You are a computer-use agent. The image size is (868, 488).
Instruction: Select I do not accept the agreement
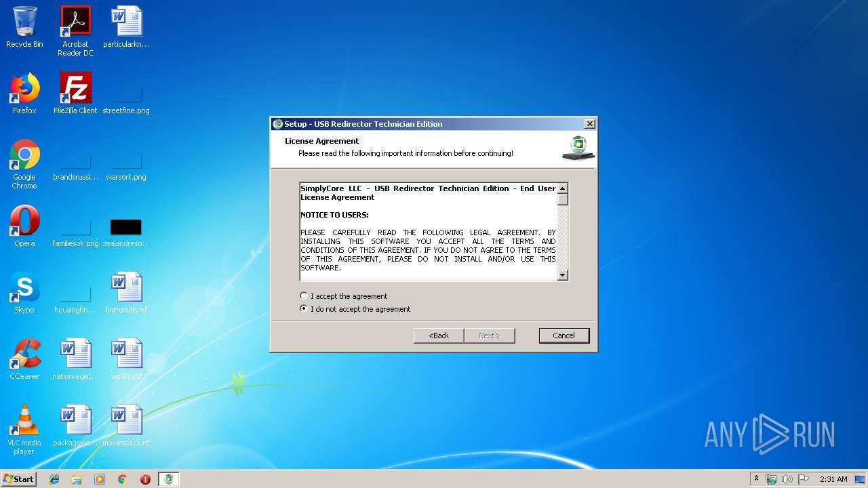[x=355, y=309]
